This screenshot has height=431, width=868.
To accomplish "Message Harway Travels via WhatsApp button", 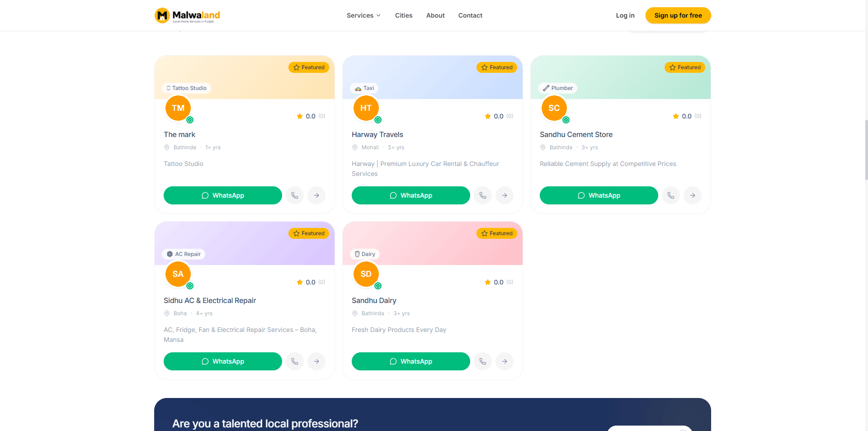I will [411, 195].
